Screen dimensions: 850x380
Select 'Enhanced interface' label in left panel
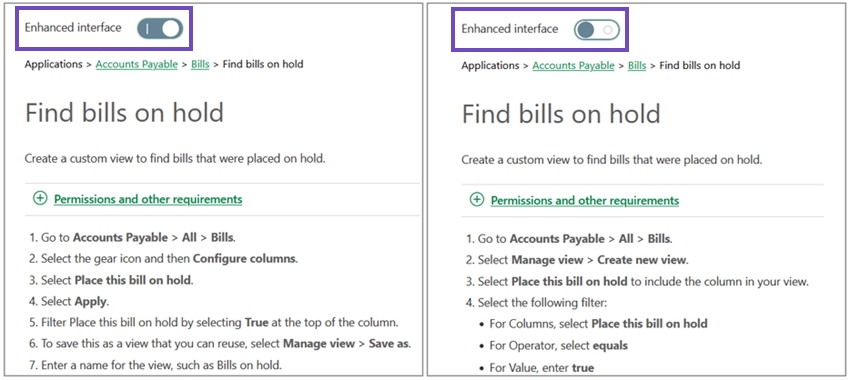[73, 28]
